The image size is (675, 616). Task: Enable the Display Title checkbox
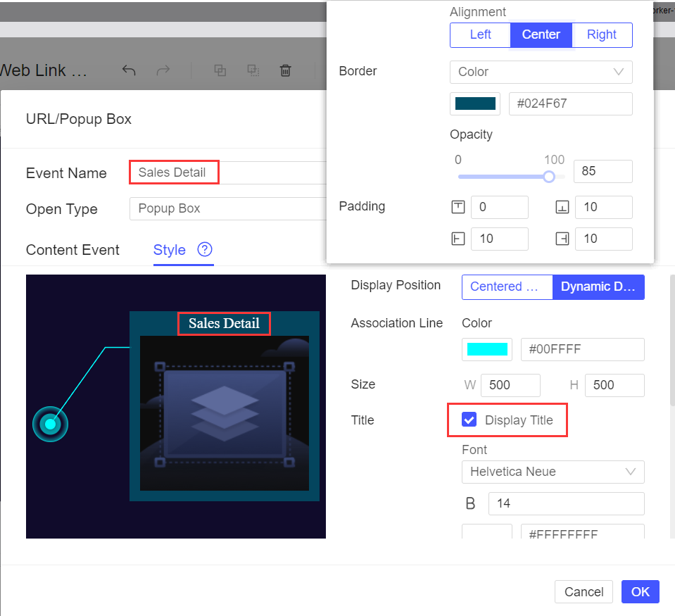pos(468,420)
